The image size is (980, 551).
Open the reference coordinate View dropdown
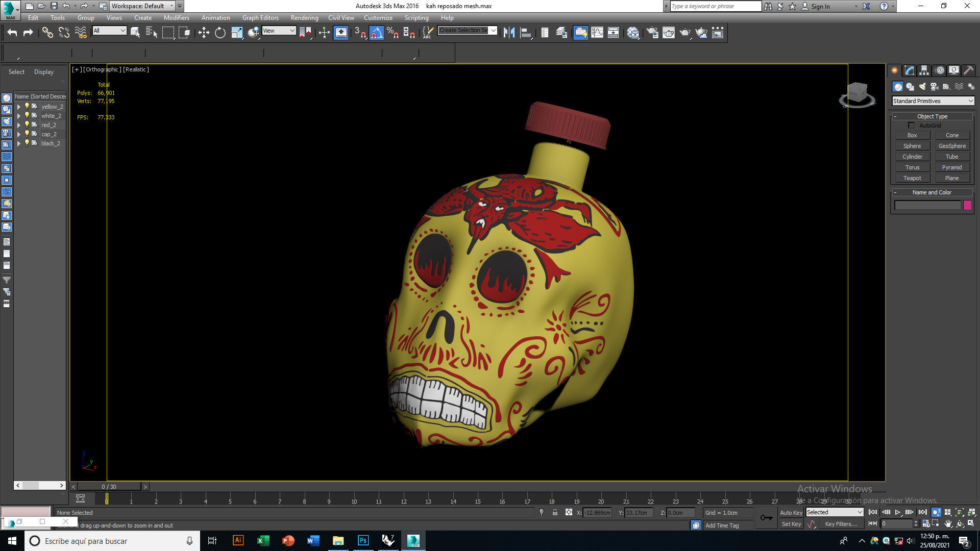click(279, 31)
